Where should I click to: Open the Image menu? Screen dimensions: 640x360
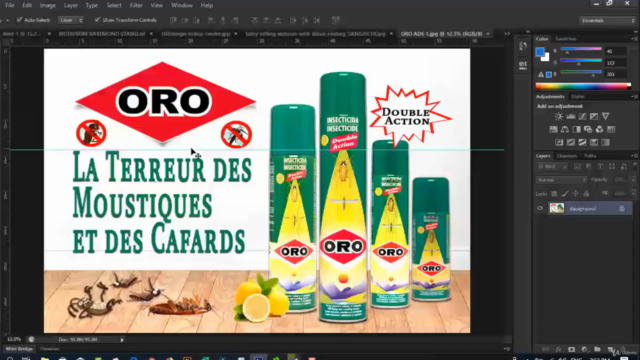point(47,5)
